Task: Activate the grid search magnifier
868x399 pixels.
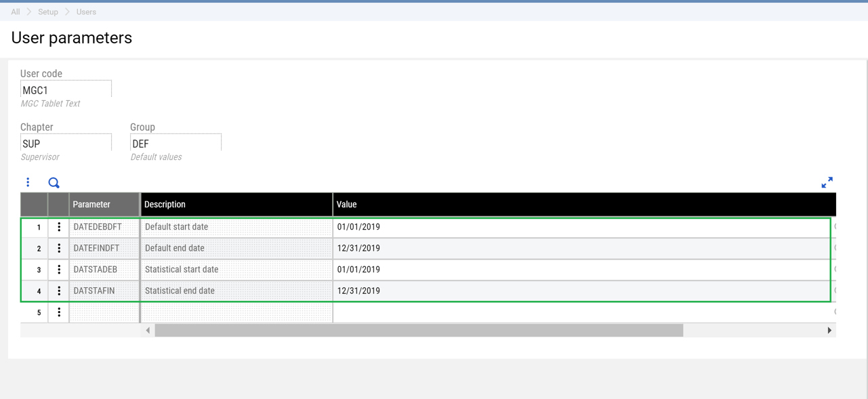Action: [53, 182]
